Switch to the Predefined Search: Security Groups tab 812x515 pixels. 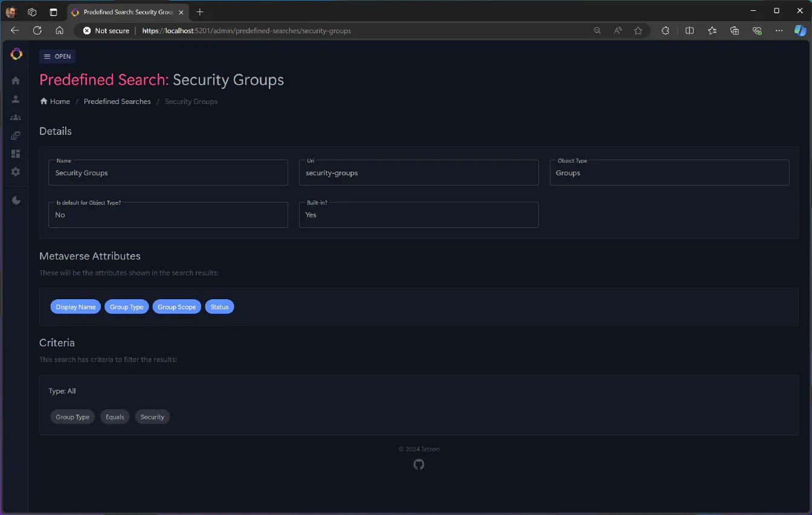pyautogui.click(x=127, y=11)
